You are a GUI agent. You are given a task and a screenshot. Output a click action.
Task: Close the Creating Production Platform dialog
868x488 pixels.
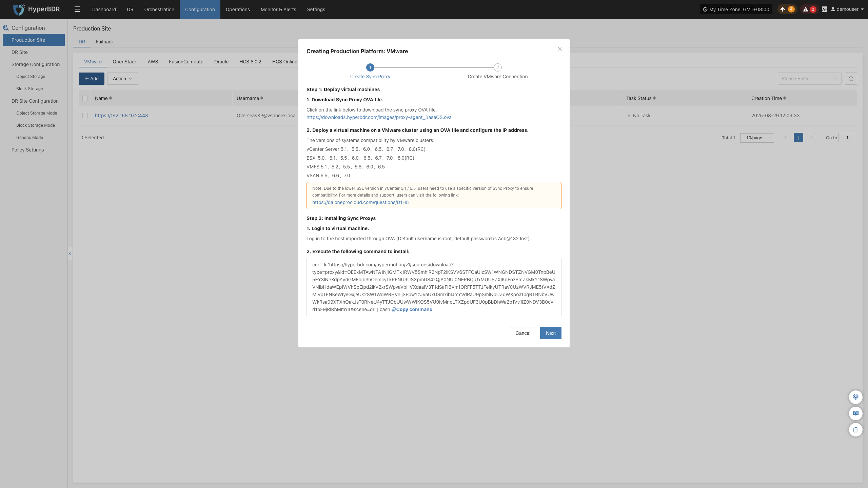(560, 49)
